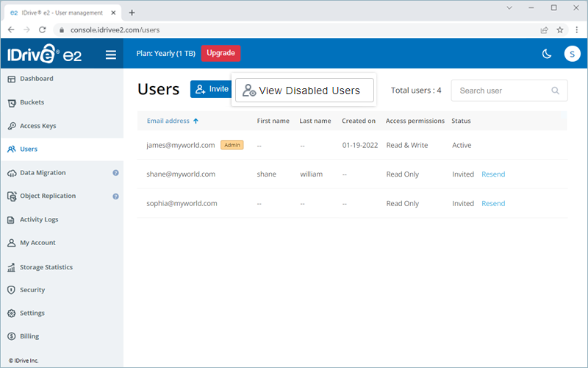This screenshot has height=368, width=588.
Task: Switch to dark mode moon icon
Action: 547,54
